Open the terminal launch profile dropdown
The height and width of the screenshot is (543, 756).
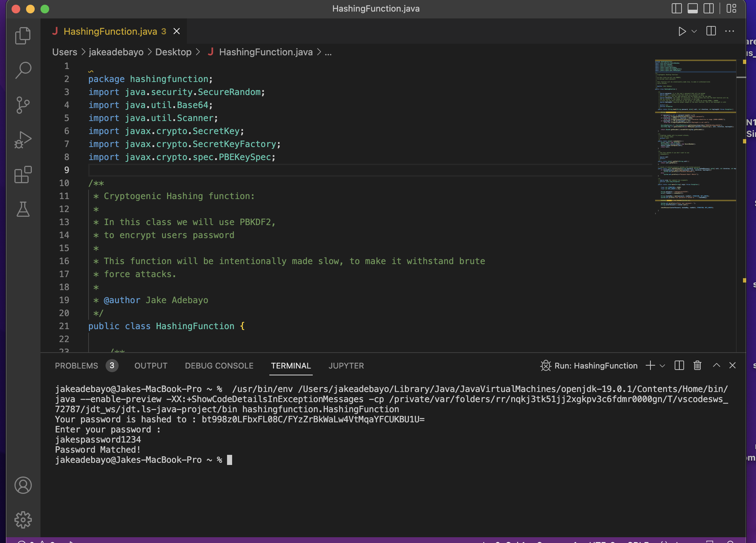coord(662,366)
